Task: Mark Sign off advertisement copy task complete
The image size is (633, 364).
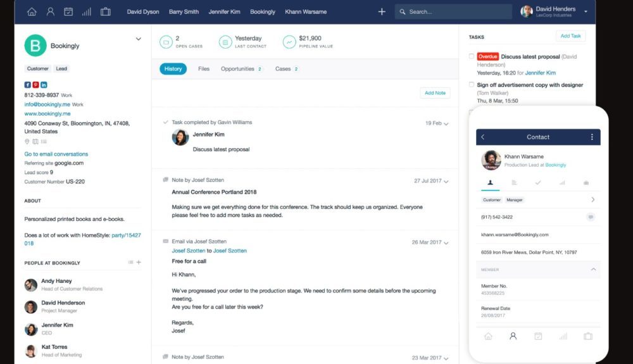Action: tap(472, 84)
